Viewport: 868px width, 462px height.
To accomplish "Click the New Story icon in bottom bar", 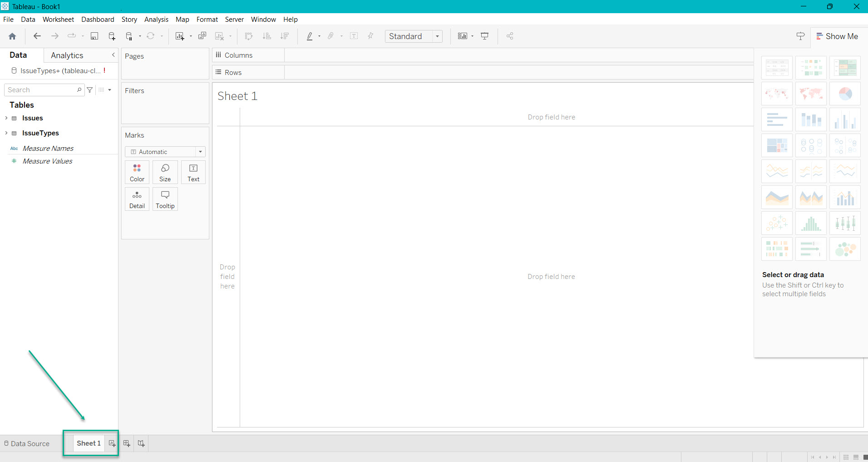I will (141, 443).
